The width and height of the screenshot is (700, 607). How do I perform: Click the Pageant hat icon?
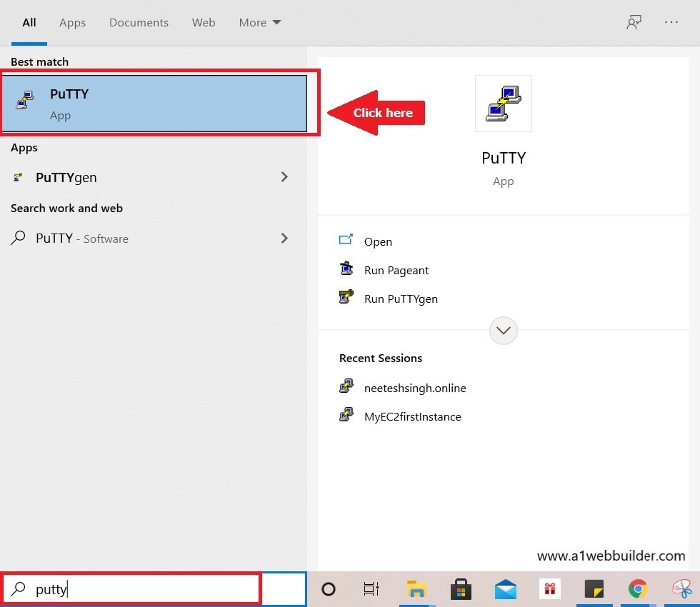(x=346, y=269)
